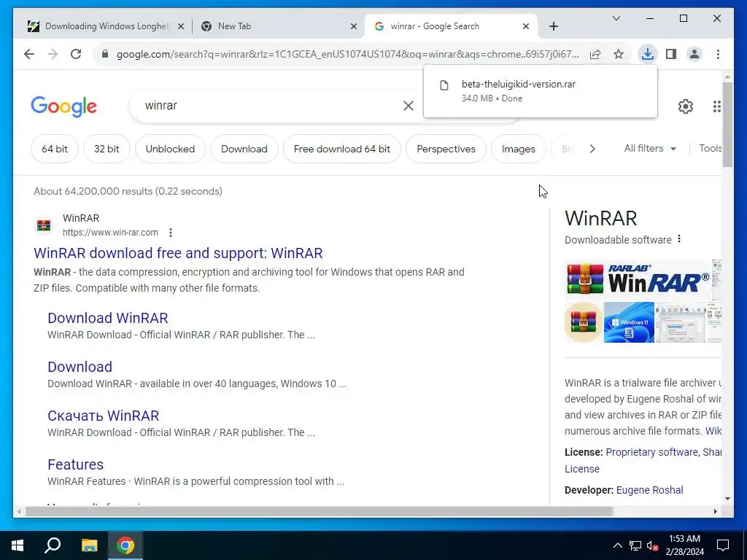Open the network status tray icon
Image resolution: width=747 pixels, height=560 pixels.
click(635, 545)
